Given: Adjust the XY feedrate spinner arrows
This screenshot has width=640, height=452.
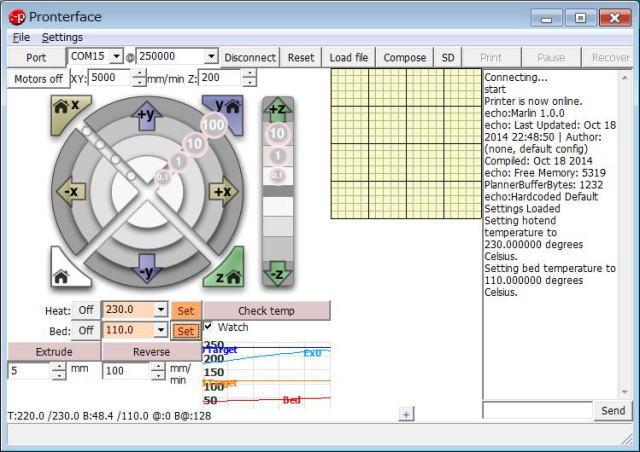Looking at the screenshot, I should click(x=139, y=78).
